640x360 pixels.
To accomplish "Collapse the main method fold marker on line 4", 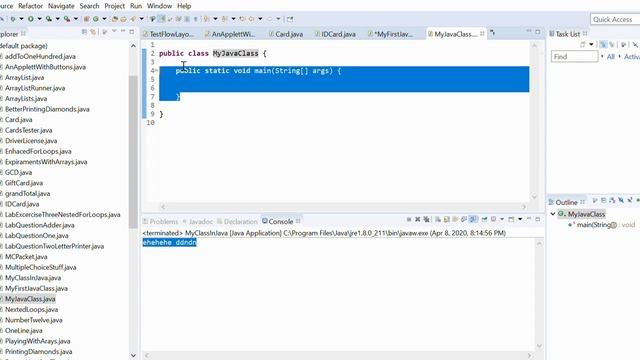I will tap(157, 71).
